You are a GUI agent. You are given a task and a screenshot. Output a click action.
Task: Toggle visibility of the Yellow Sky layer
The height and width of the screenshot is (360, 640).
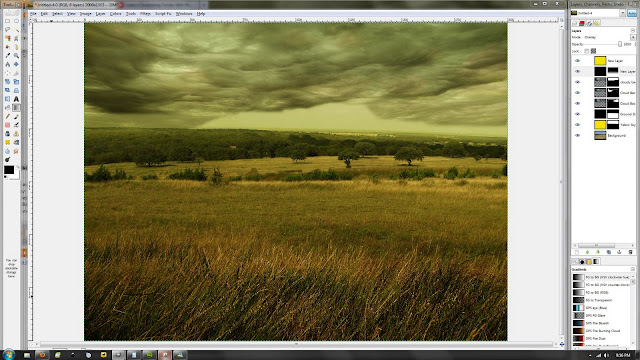click(577, 124)
